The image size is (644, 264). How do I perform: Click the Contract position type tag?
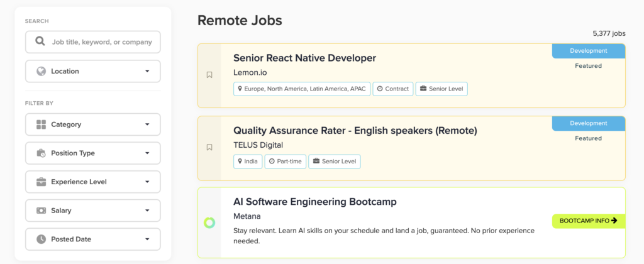393,89
